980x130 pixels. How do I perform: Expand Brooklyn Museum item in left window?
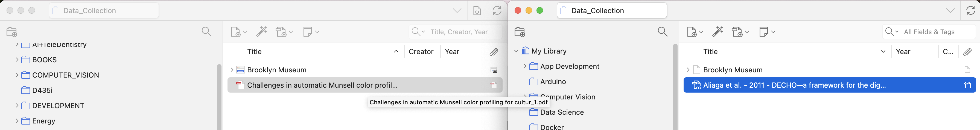[232, 70]
